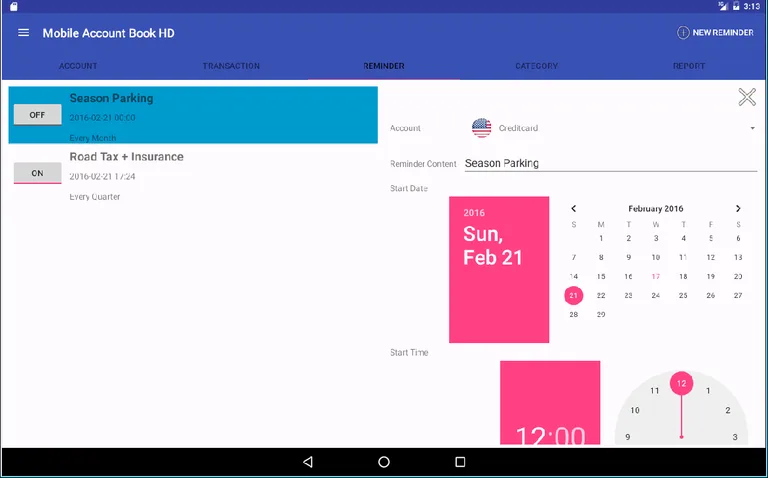
Task: Select February 25 in the calendar
Action: point(683,295)
